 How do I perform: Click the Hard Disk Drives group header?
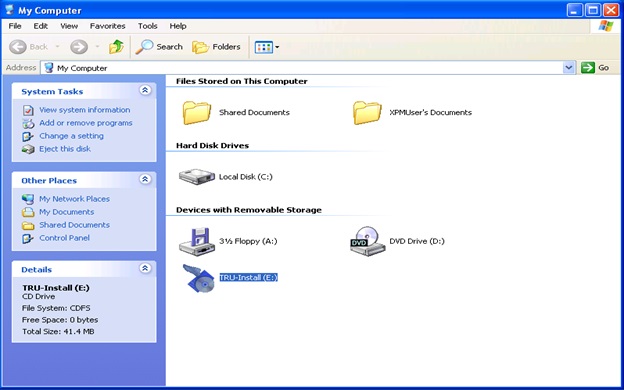(x=212, y=146)
